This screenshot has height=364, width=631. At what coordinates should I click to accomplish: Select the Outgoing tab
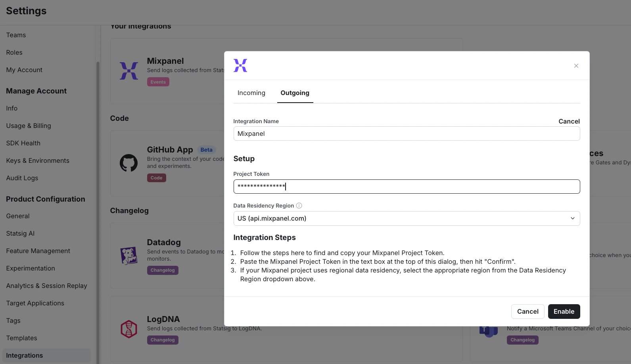tap(295, 93)
